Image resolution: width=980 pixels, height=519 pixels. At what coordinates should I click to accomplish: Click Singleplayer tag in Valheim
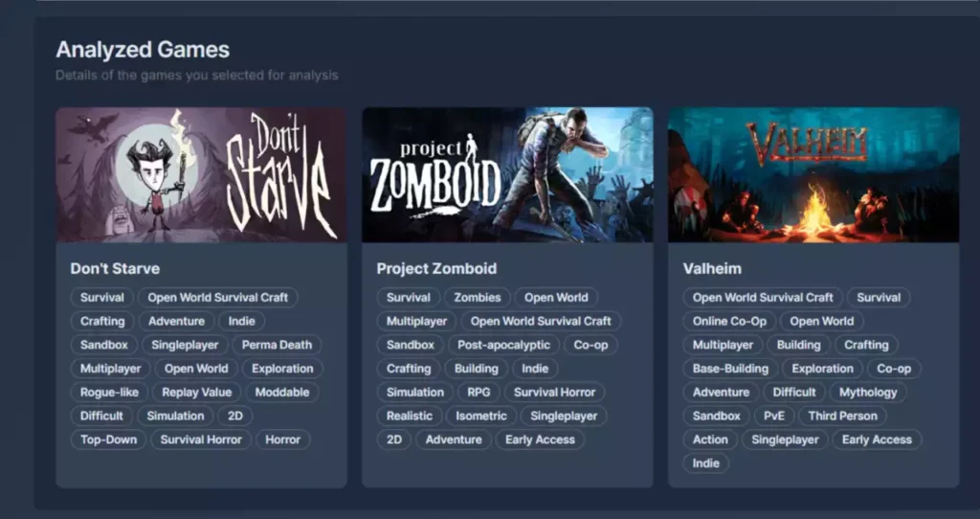(x=785, y=440)
